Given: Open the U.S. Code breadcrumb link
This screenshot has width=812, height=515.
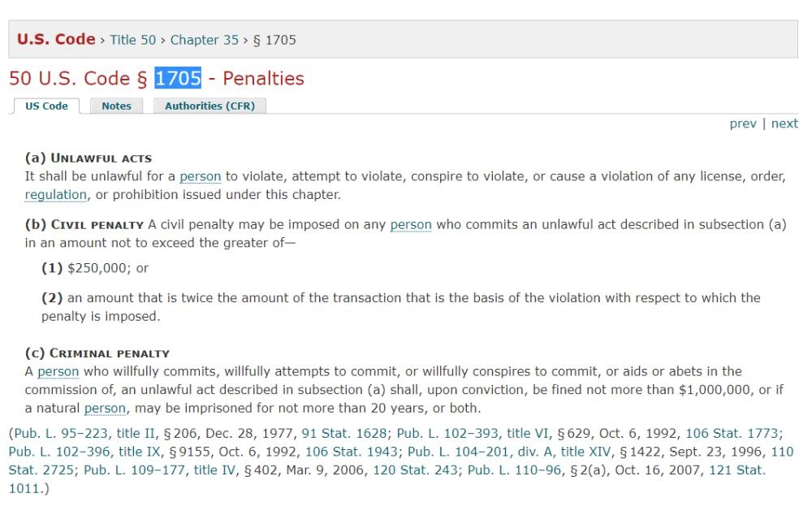Looking at the screenshot, I should click(x=56, y=40).
